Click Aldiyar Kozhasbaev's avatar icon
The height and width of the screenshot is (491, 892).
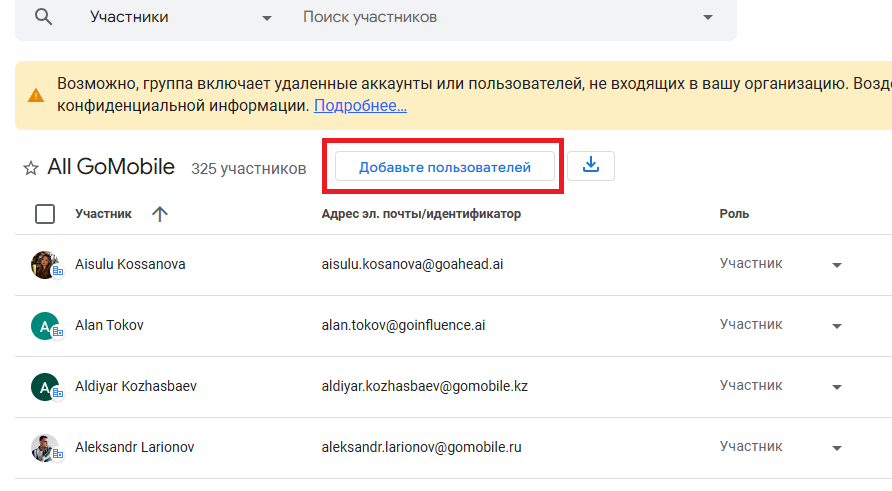pos(45,387)
